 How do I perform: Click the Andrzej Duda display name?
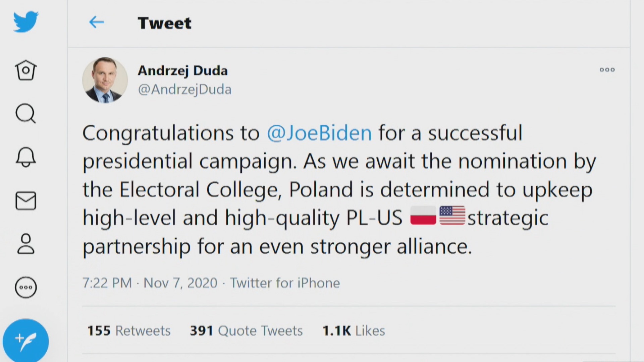coord(183,70)
